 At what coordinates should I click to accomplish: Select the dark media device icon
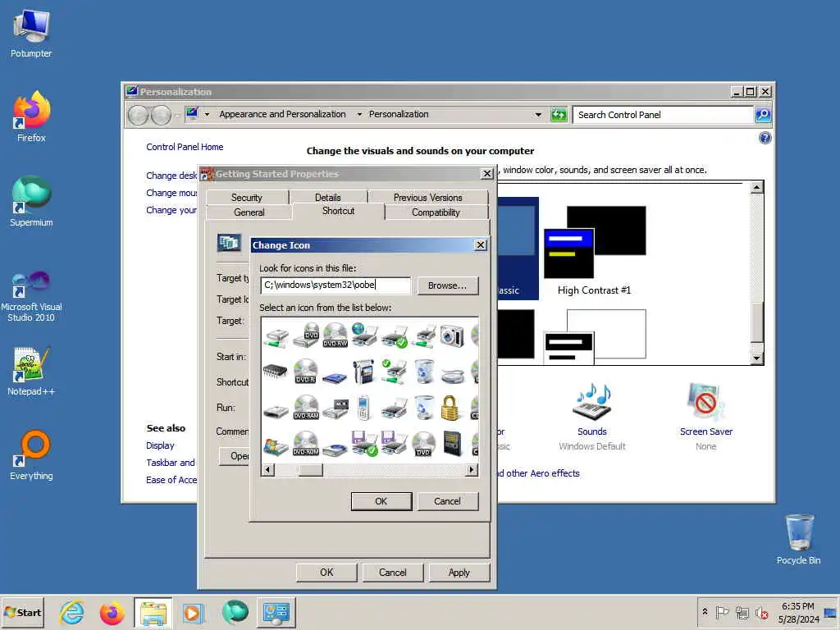(x=453, y=444)
